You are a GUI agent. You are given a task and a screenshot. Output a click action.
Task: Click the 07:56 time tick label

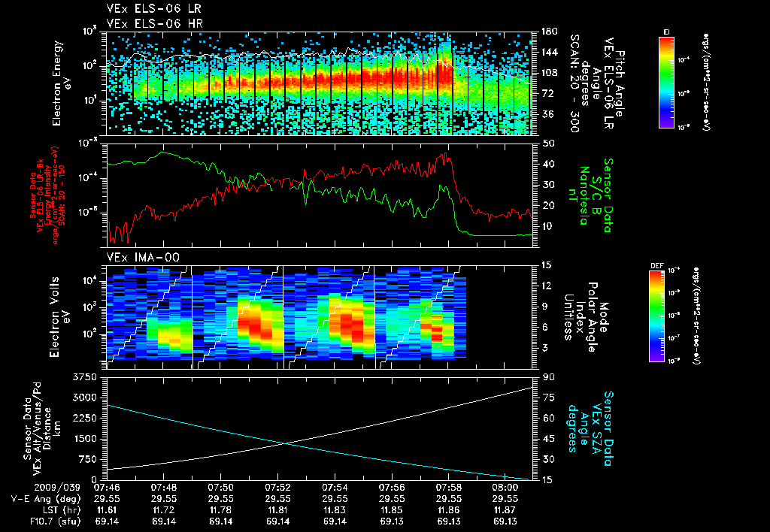tap(392, 488)
